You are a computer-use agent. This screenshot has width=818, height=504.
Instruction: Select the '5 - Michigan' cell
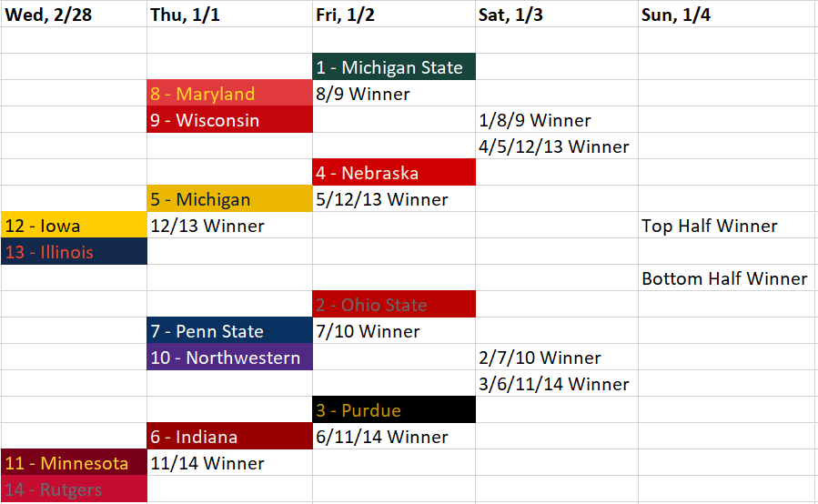click(x=229, y=199)
